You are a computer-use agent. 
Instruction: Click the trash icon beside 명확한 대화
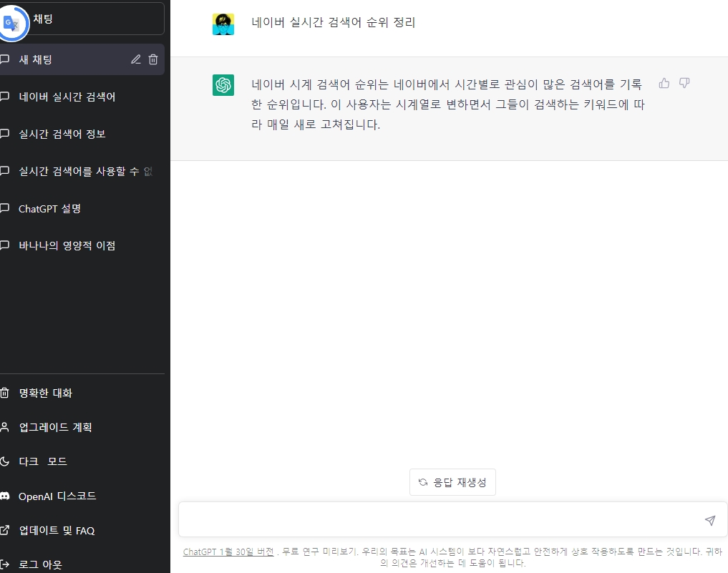(x=4, y=393)
